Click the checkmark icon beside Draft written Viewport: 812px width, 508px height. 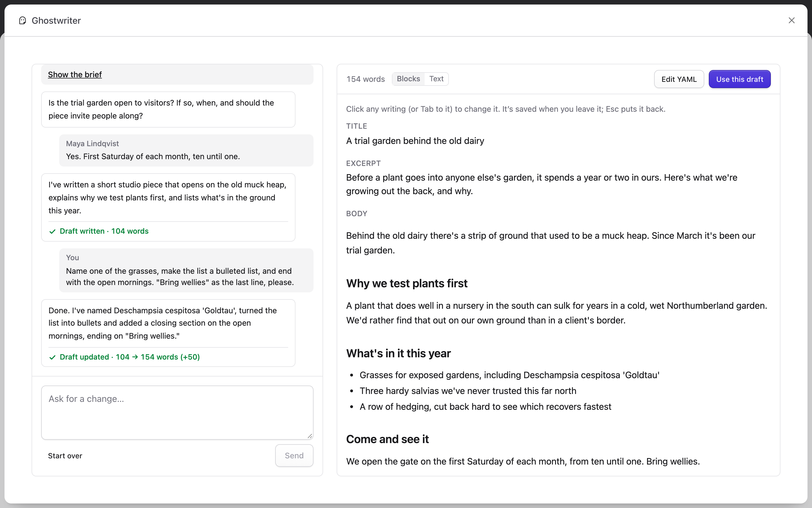pos(52,231)
